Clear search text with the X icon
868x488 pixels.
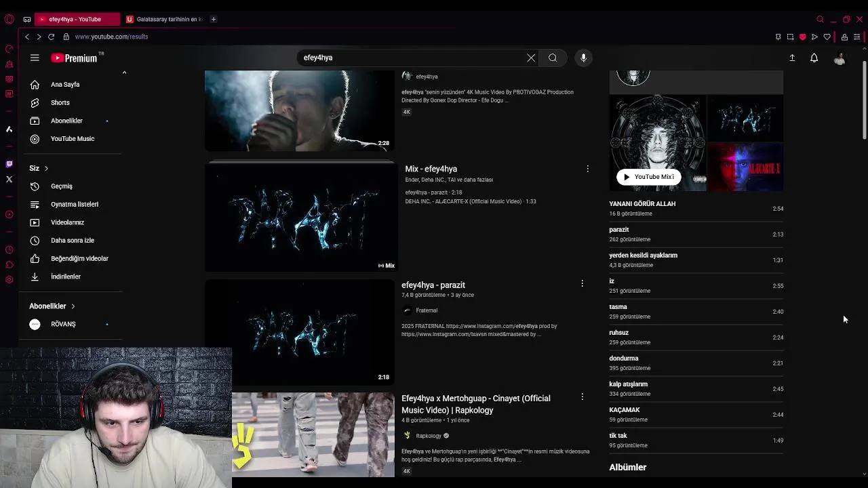click(x=531, y=58)
